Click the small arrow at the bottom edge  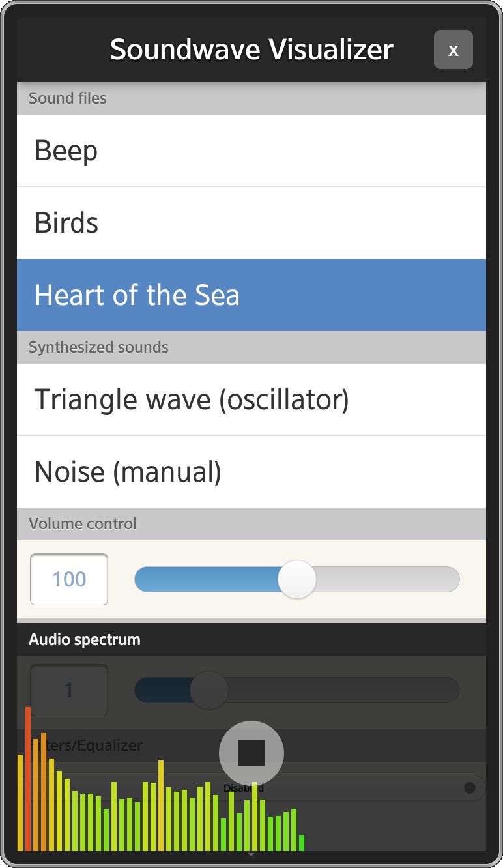251,854
